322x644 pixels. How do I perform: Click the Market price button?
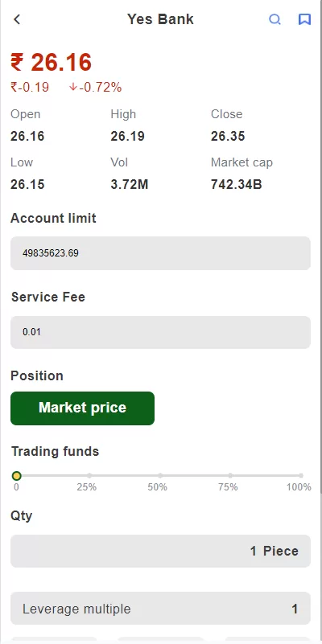(x=82, y=408)
